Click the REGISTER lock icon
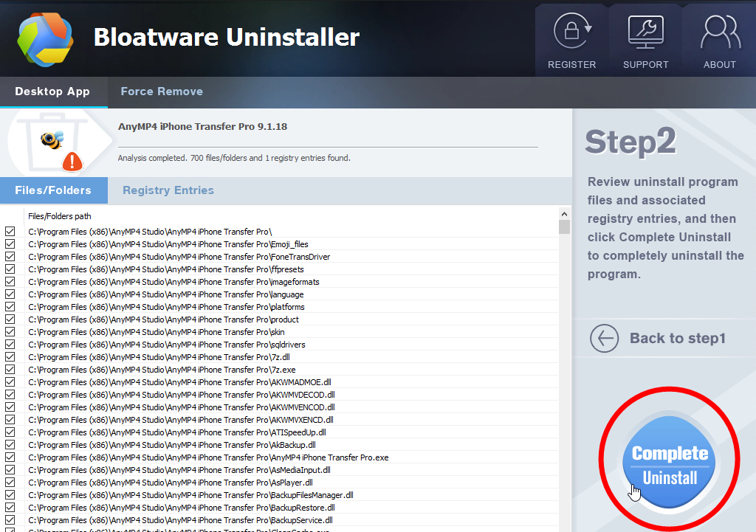 point(572,31)
